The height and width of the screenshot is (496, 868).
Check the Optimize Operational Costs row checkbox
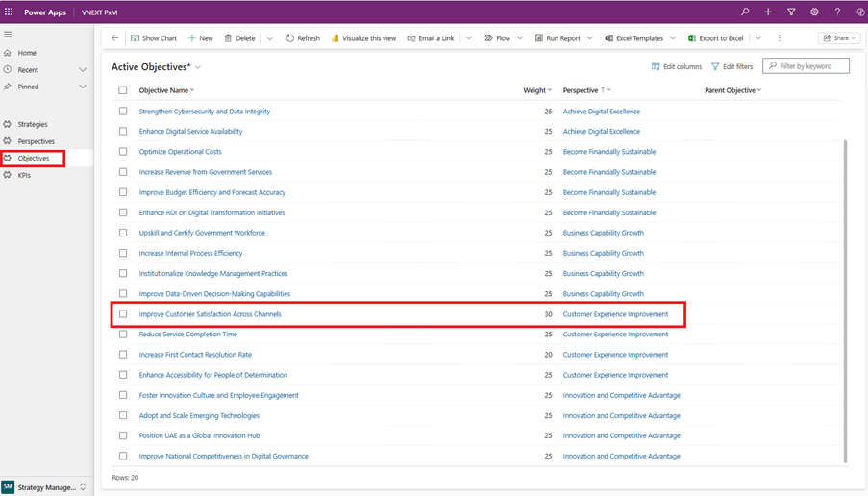(x=123, y=151)
